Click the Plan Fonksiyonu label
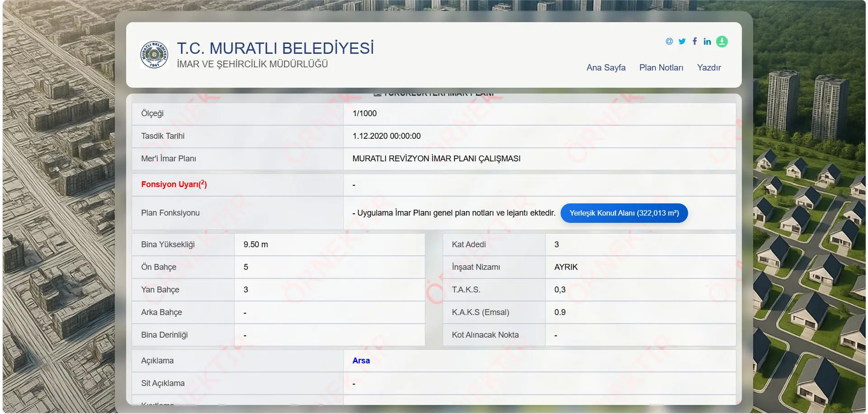 pos(170,213)
